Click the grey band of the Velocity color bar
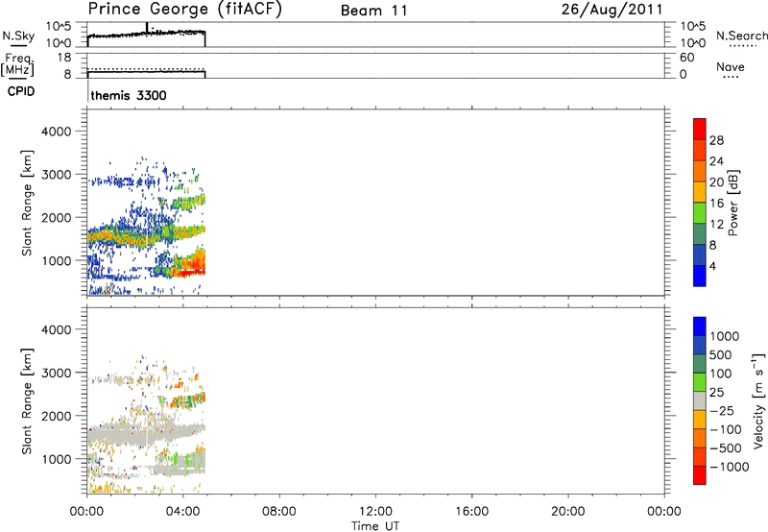The height and width of the screenshot is (532, 768). pyautogui.click(x=700, y=401)
